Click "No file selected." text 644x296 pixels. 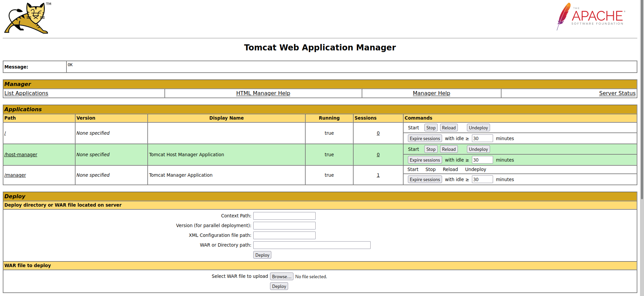click(x=311, y=277)
